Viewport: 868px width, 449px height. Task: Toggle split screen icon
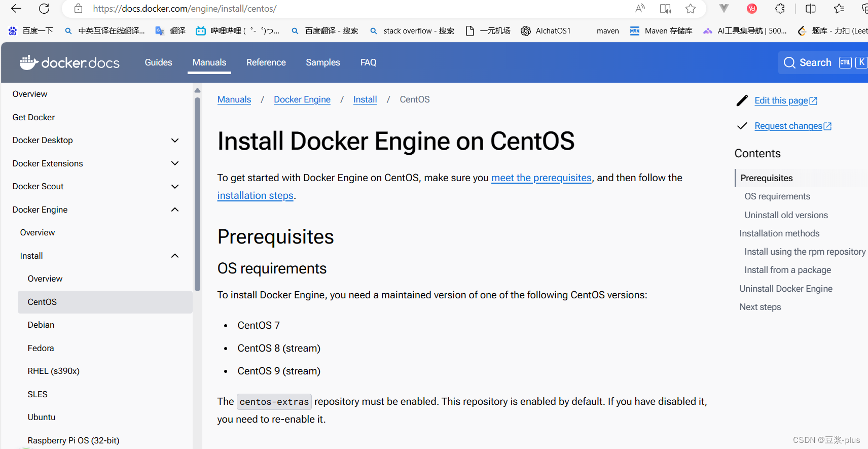click(x=811, y=9)
